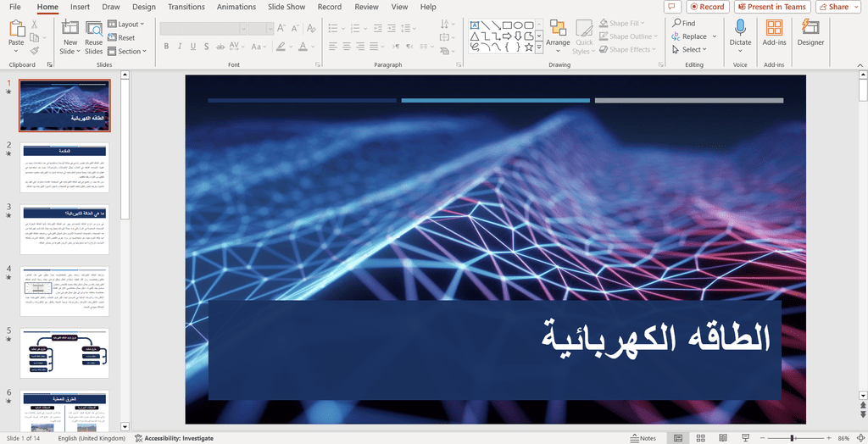Fit slide to current window
Viewport: 868px width, 444px height.
point(861,438)
